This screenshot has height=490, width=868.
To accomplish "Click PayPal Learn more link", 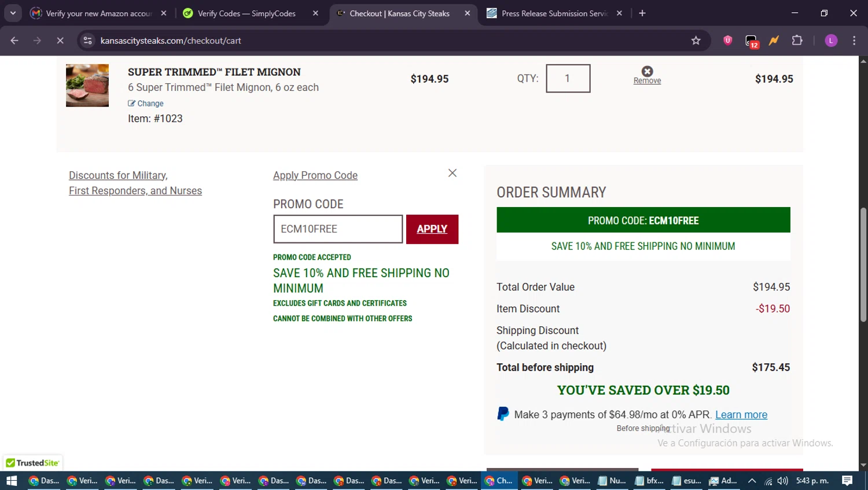I will [741, 415].
